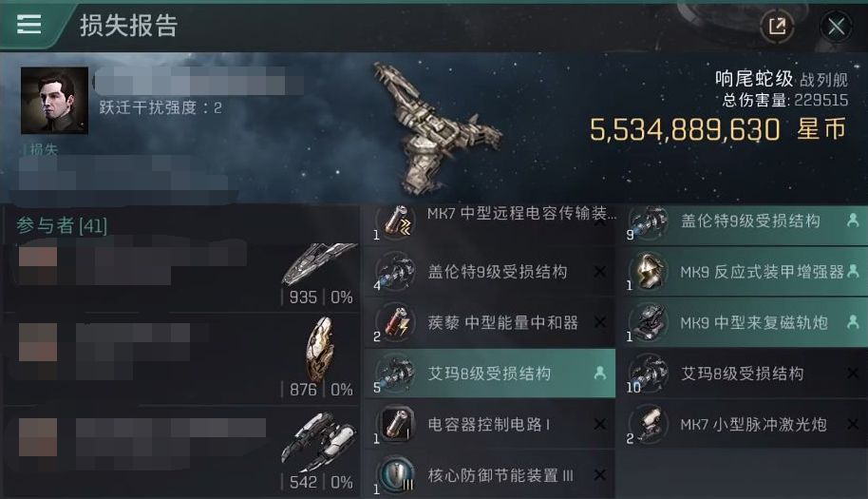Tap X marker on 蒺藜 中型能量中和器 row
Screen dimensions: 868x499
pyautogui.click(x=599, y=322)
